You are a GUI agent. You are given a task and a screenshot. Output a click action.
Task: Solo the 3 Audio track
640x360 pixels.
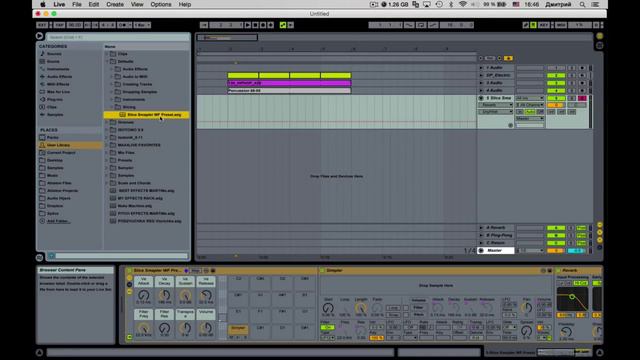pyautogui.click(x=572, y=83)
